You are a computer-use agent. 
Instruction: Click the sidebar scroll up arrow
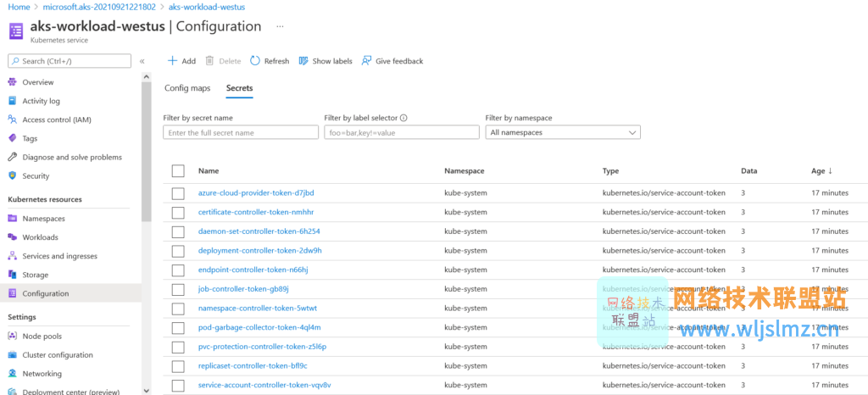(146, 76)
